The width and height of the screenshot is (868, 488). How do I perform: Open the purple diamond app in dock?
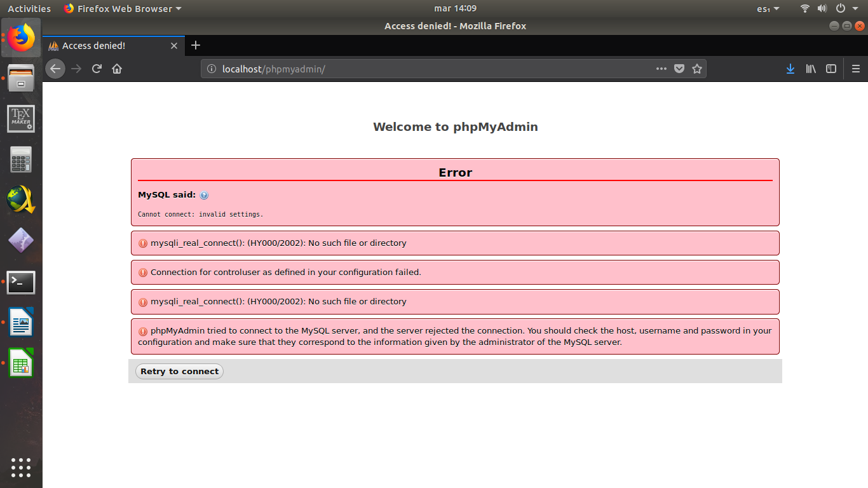(21, 241)
